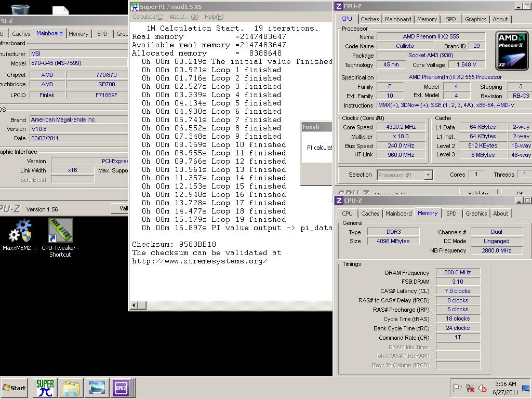Select Graphics tab in top-right CPU-Z window
532x399 pixels.
476,19
